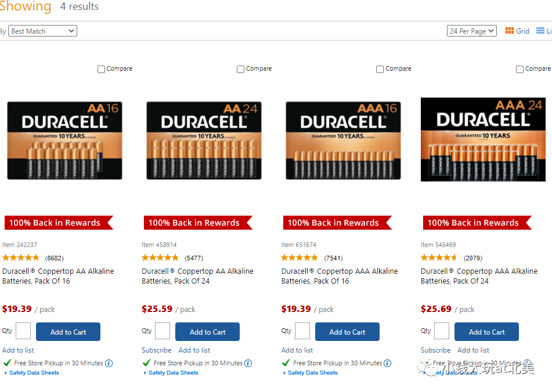Click price $25.59 / pack
The height and width of the screenshot is (392, 552).
coord(168,309)
